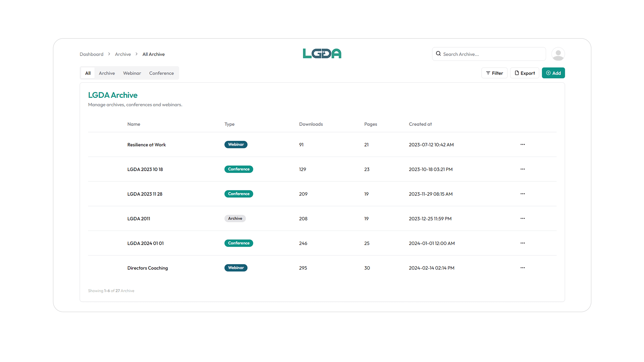The width and height of the screenshot is (644, 362).
Task: Click the Conference badge for LGDA 2023 11 28
Action: pos(239,194)
